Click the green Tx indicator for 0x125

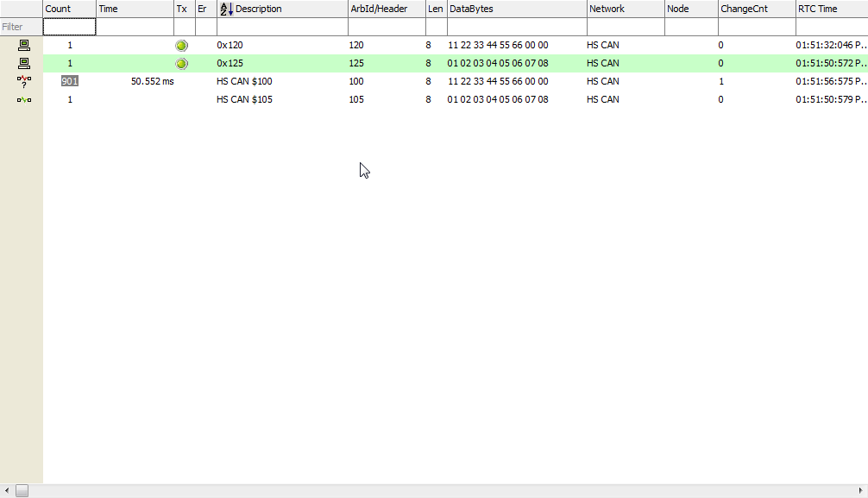(181, 63)
